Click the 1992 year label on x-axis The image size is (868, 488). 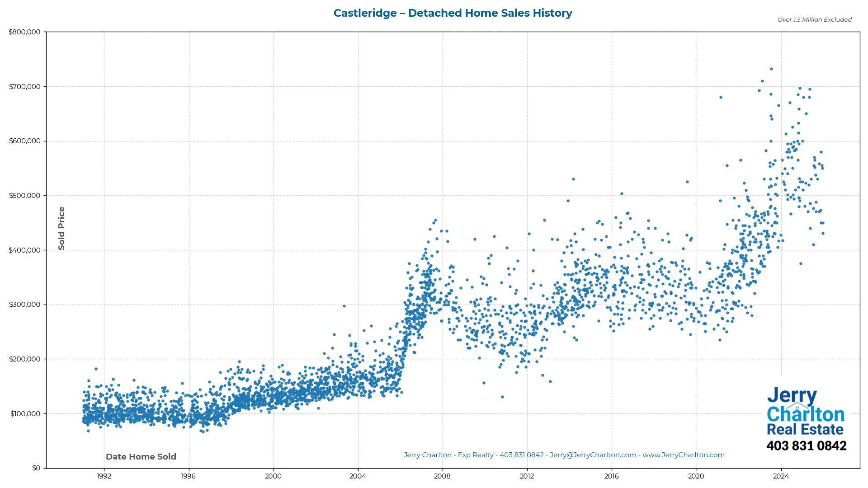[104, 476]
